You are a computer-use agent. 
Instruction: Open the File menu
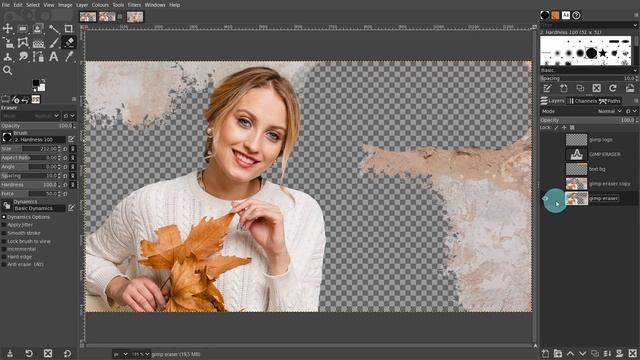point(6,5)
